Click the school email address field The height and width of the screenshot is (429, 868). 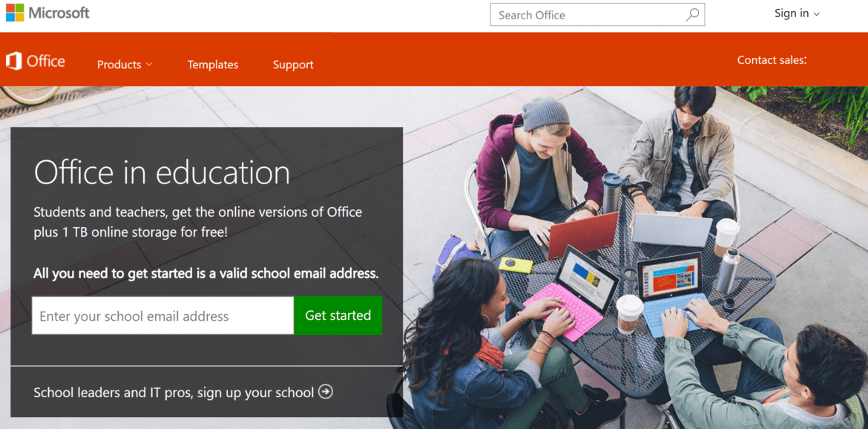(x=162, y=316)
